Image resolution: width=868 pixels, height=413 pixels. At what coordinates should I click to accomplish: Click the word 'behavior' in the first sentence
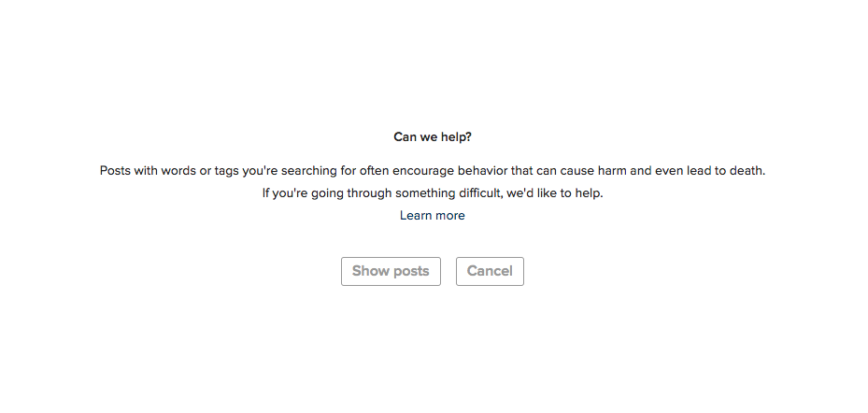(482, 170)
